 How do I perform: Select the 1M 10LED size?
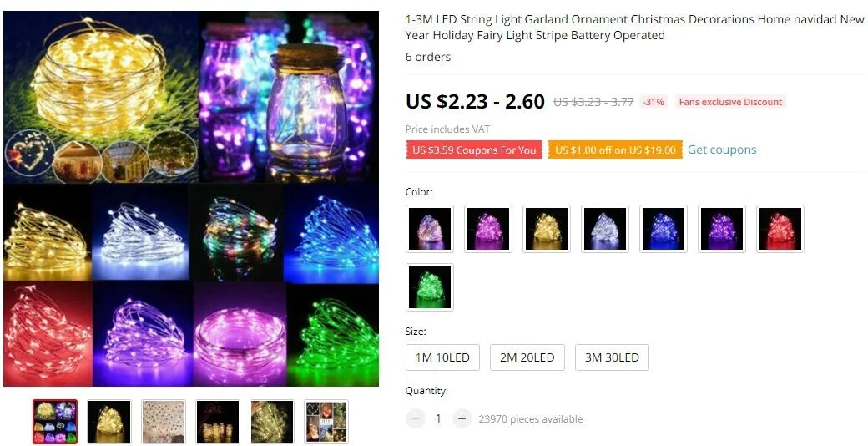442,357
